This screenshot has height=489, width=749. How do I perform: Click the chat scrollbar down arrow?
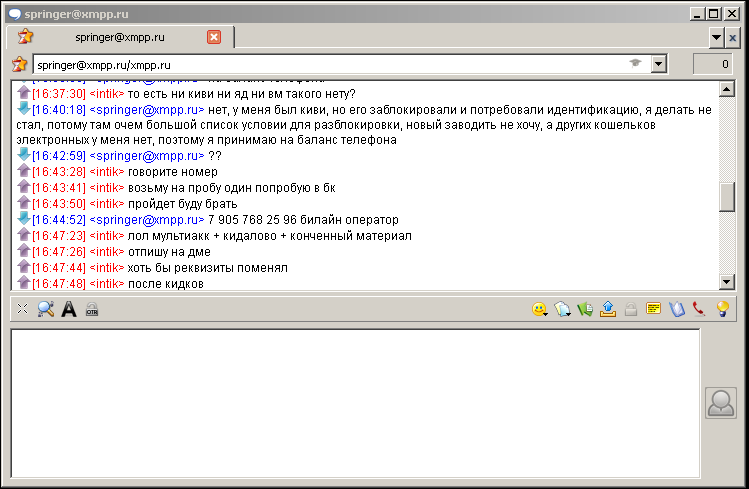pos(727,282)
